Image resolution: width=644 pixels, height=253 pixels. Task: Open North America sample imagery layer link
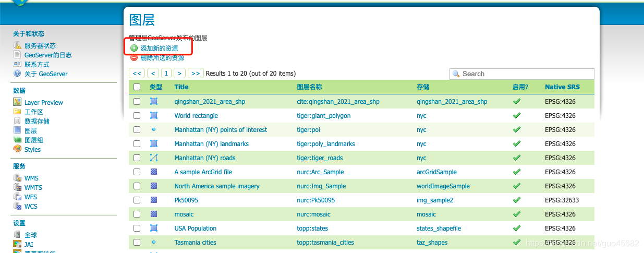pos(217,186)
